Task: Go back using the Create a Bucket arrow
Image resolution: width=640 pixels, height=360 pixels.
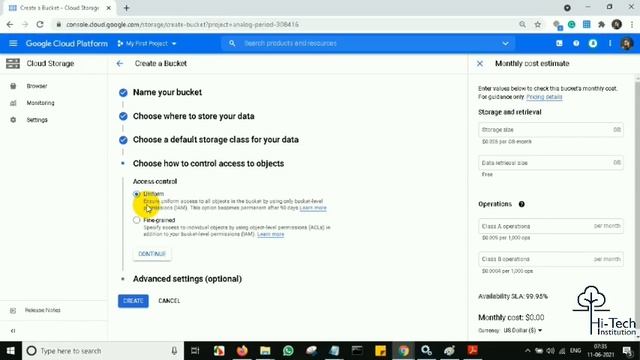Action: pyautogui.click(x=120, y=64)
